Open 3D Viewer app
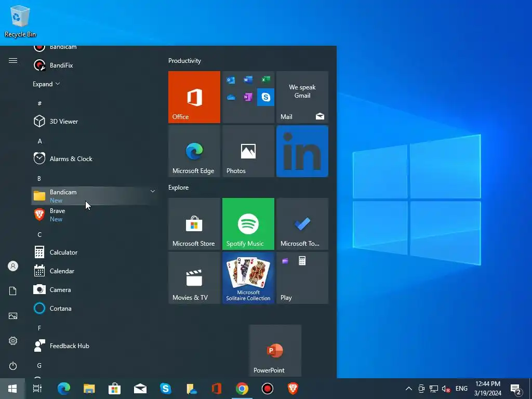Image resolution: width=532 pixels, height=399 pixels. [95, 121]
